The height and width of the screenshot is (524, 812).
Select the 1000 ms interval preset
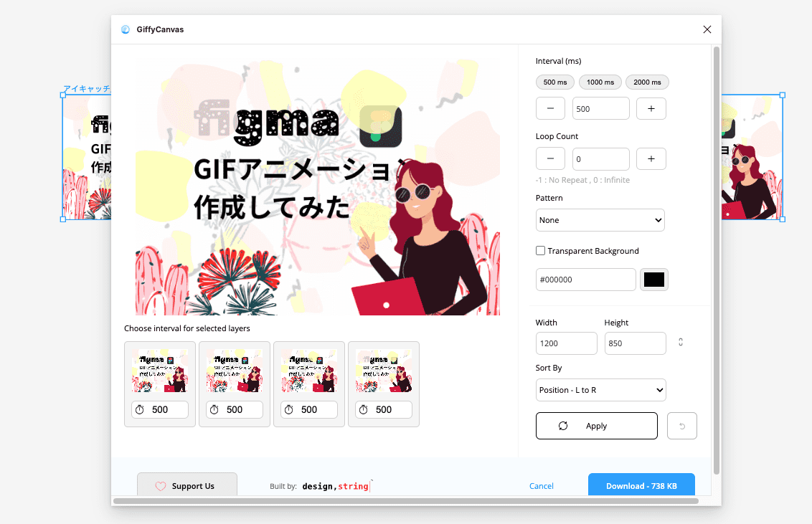pyautogui.click(x=600, y=82)
